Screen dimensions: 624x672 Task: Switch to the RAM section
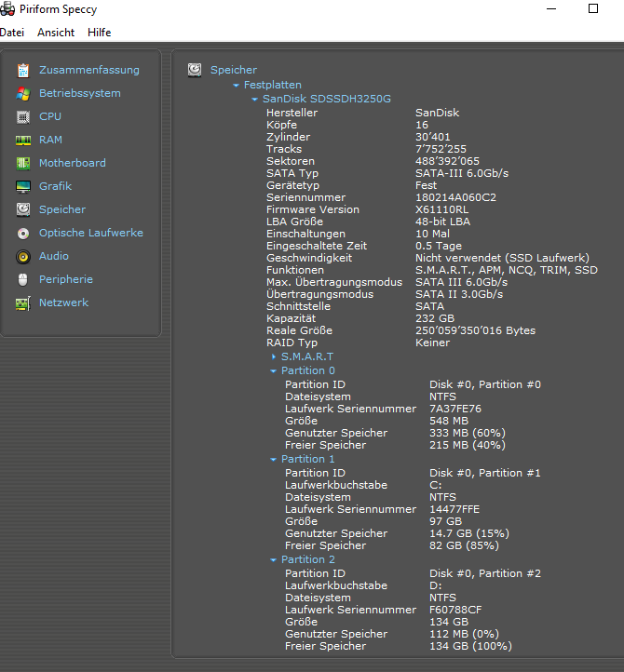[x=50, y=140]
